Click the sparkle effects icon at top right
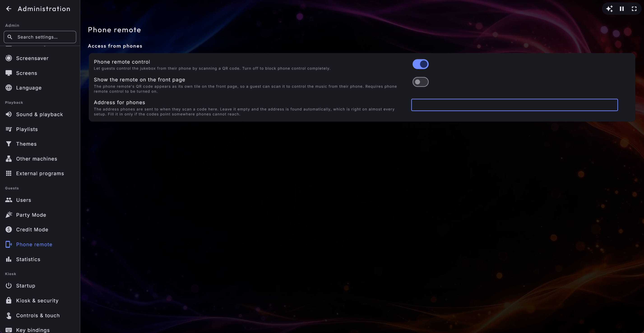This screenshot has width=644, height=333. click(x=609, y=9)
